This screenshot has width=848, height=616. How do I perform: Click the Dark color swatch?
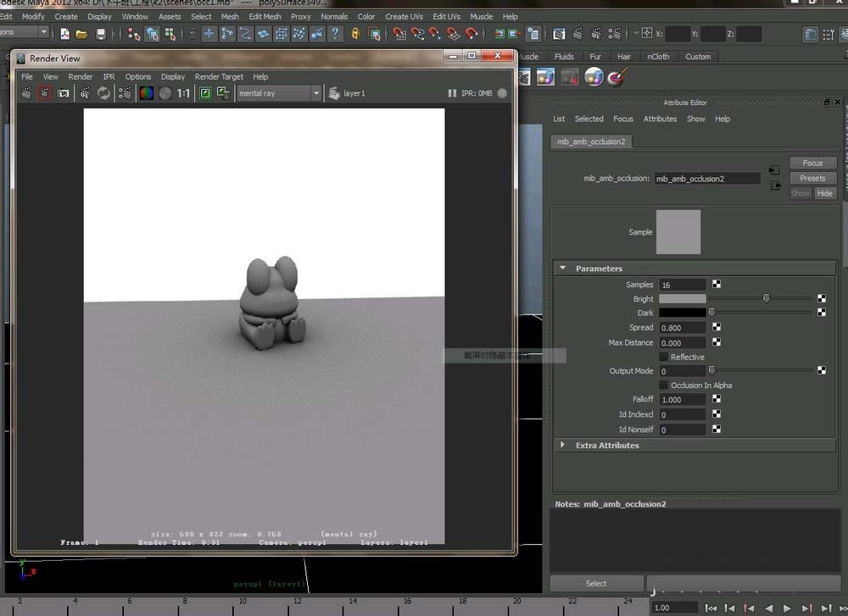(682, 313)
